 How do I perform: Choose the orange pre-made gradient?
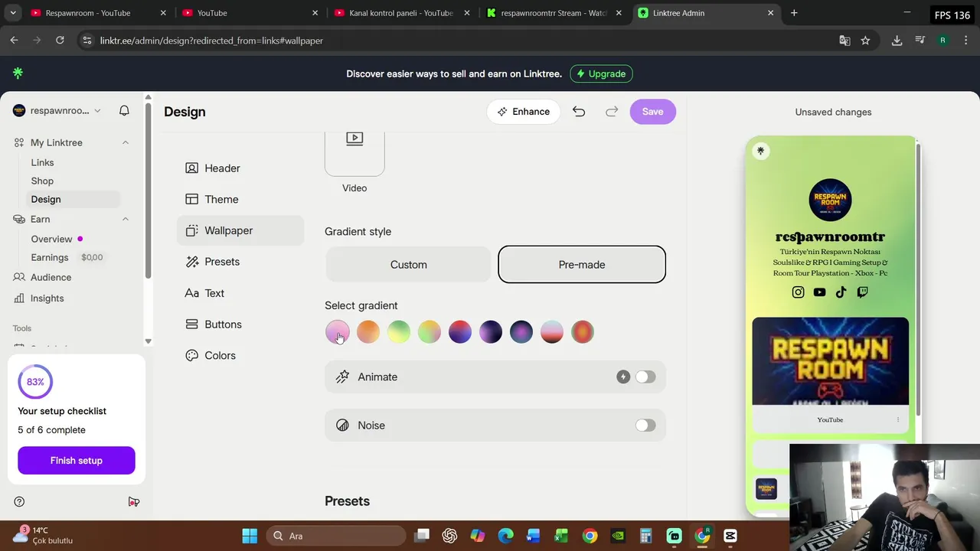click(368, 332)
